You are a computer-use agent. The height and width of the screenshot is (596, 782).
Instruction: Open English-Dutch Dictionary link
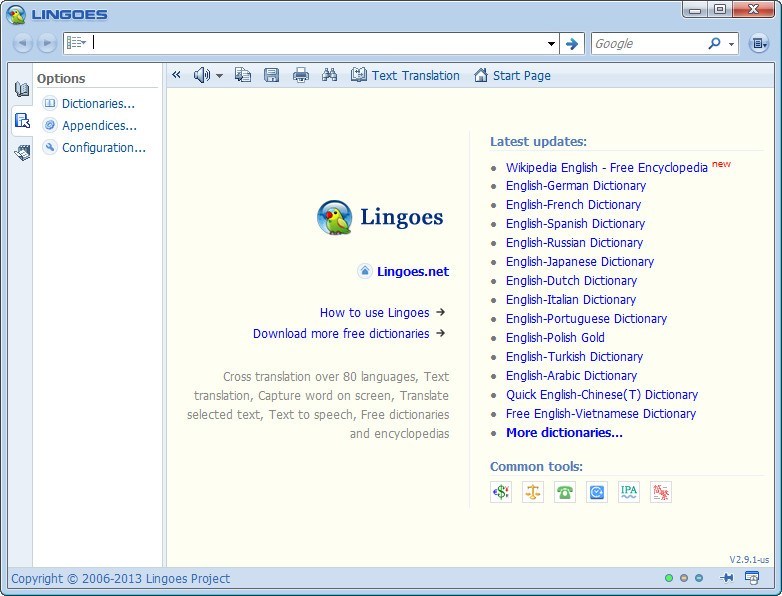(571, 280)
